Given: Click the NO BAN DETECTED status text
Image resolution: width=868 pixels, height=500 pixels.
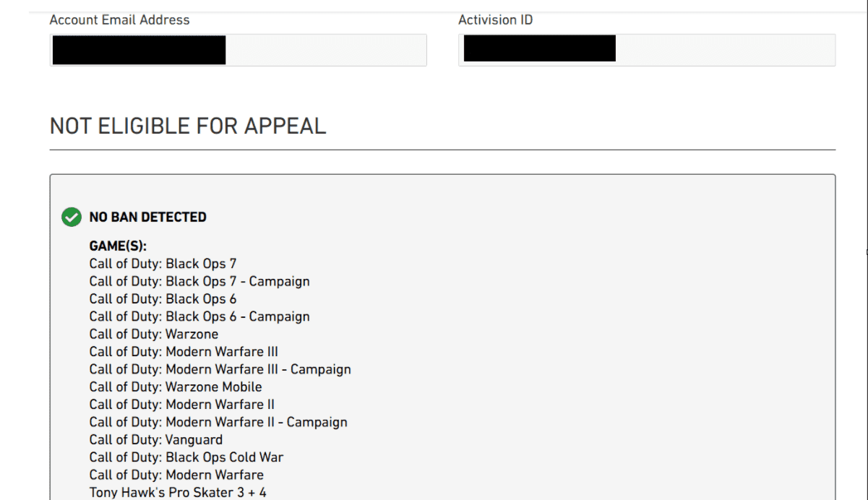Looking at the screenshot, I should [x=147, y=217].
